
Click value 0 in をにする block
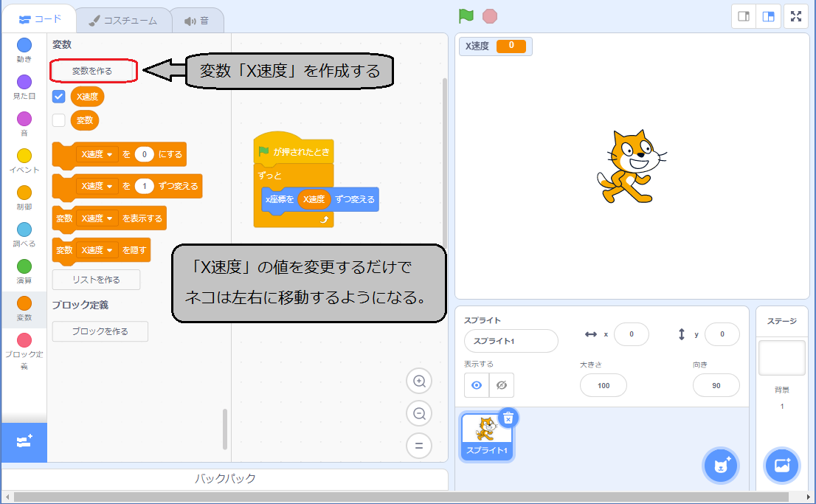pyautogui.click(x=144, y=154)
